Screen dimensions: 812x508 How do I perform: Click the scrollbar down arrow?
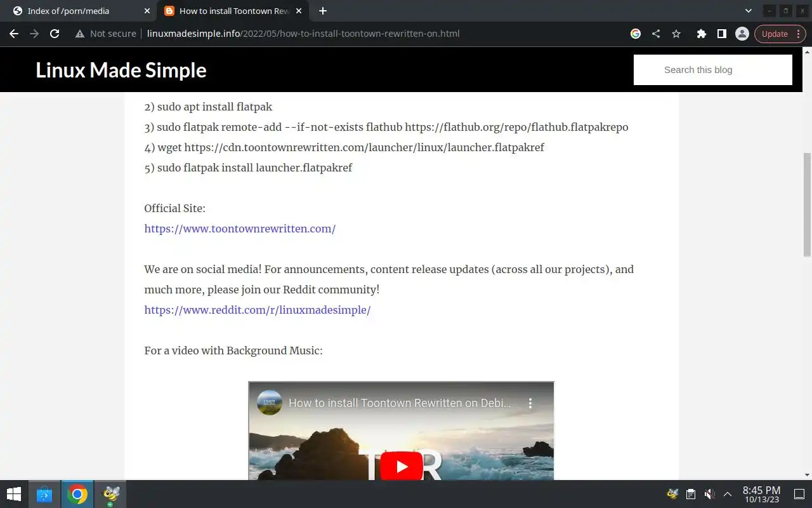click(807, 475)
